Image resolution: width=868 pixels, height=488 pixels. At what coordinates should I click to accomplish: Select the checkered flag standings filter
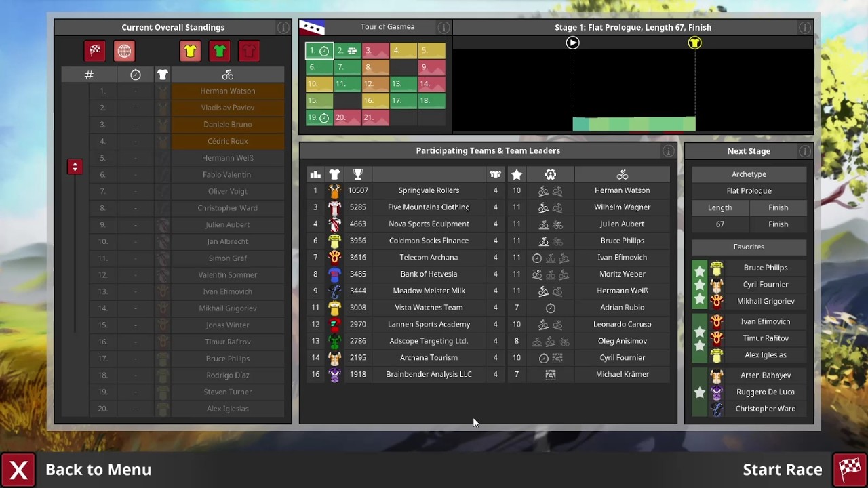(95, 51)
